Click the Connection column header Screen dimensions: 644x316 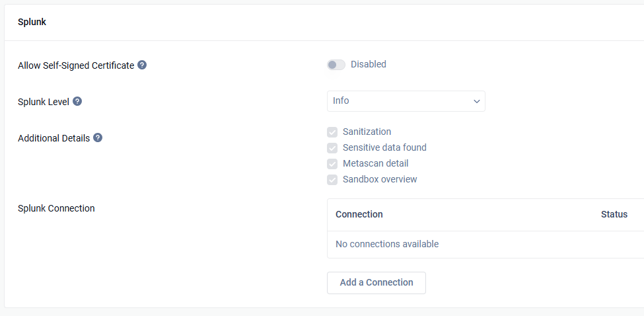(x=359, y=214)
